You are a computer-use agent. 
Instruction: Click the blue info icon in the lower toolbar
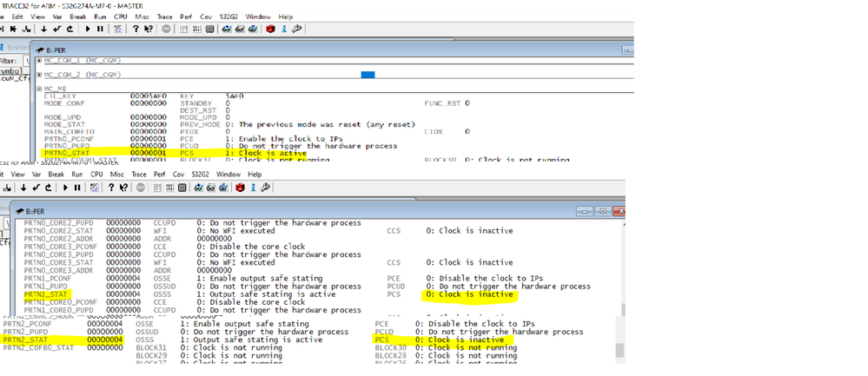(253, 188)
